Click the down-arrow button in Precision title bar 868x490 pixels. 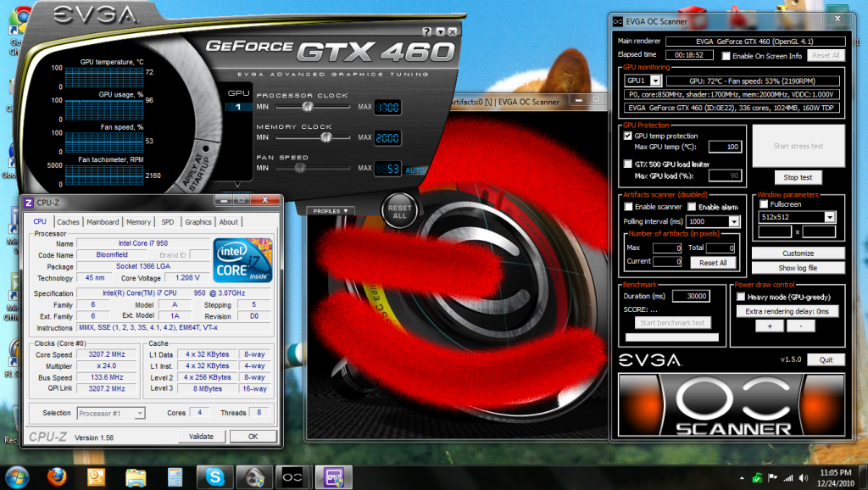(440, 31)
